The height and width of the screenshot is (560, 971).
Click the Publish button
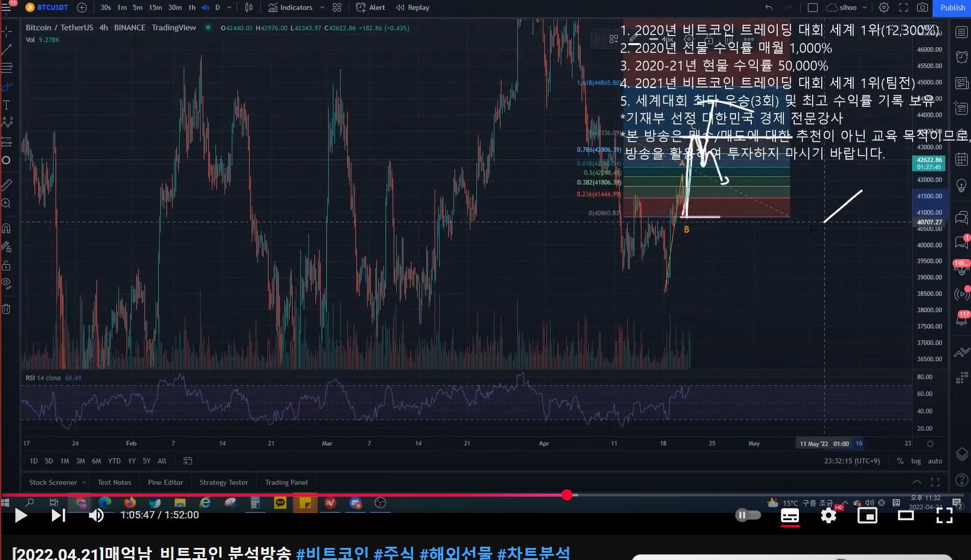952,8
